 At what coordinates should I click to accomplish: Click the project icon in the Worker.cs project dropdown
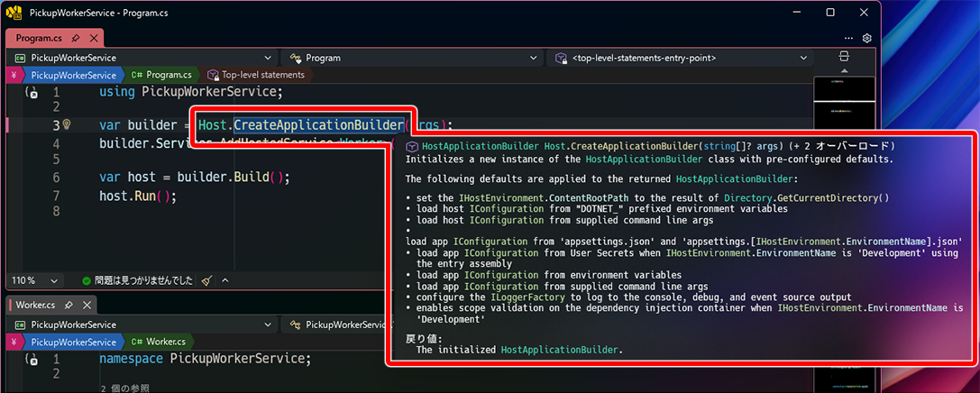20,324
